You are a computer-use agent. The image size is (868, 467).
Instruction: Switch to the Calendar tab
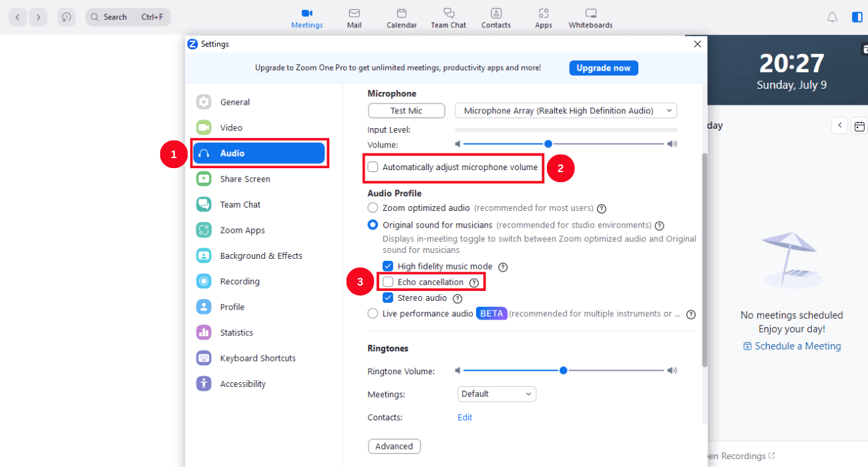coord(401,18)
